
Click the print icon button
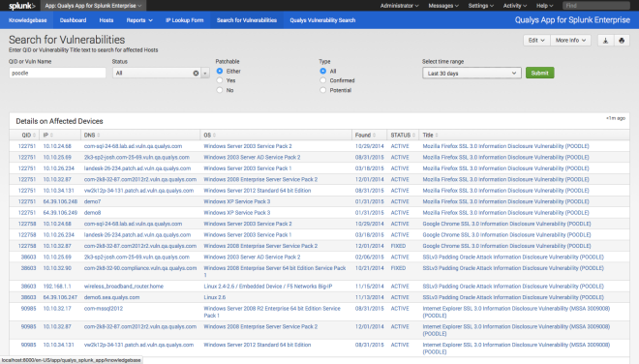click(x=622, y=41)
